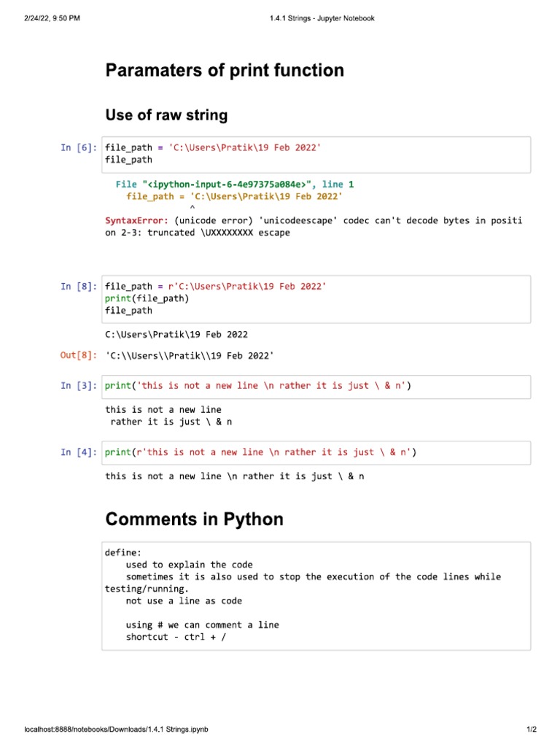Click the 'Paramaters of print function' heading
The width and height of the screenshot is (560, 747).
point(225,71)
